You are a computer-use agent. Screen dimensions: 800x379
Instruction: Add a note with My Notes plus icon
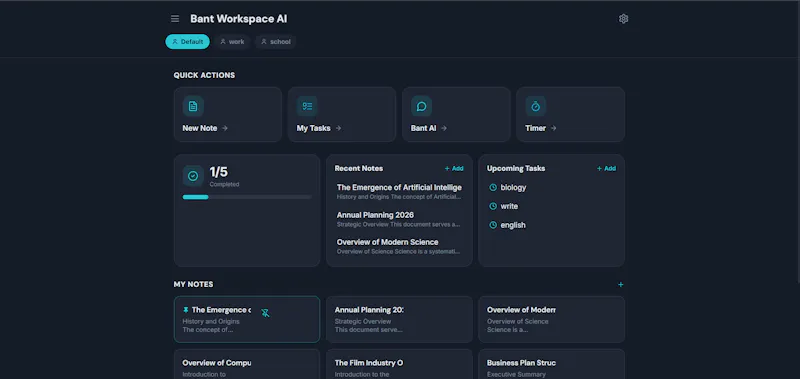[621, 285]
